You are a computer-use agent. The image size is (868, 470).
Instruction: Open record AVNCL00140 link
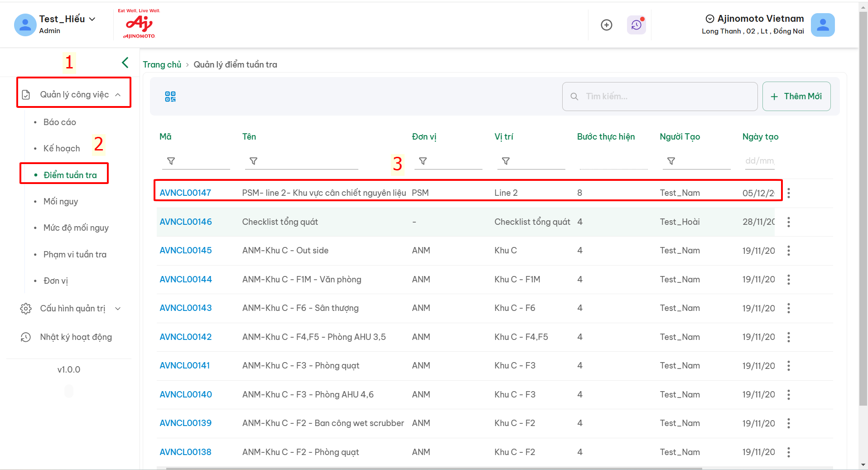coord(186,395)
